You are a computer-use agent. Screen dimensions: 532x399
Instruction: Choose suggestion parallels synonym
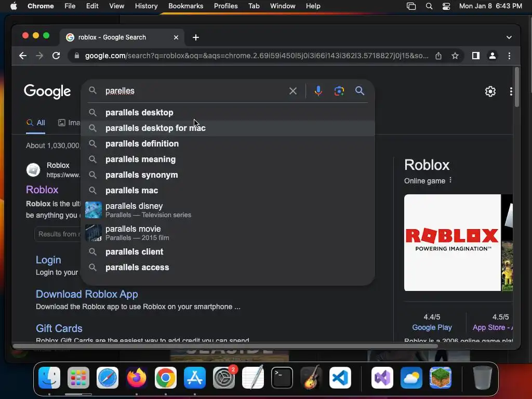228,175
